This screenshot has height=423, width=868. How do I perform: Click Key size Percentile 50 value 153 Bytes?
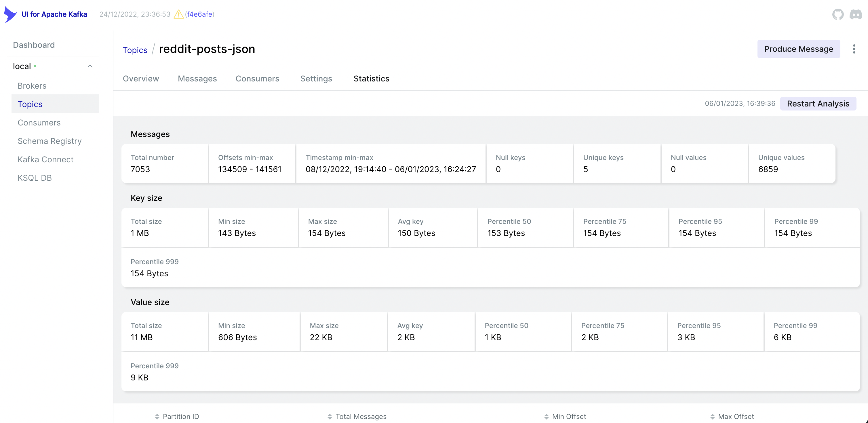coord(506,233)
